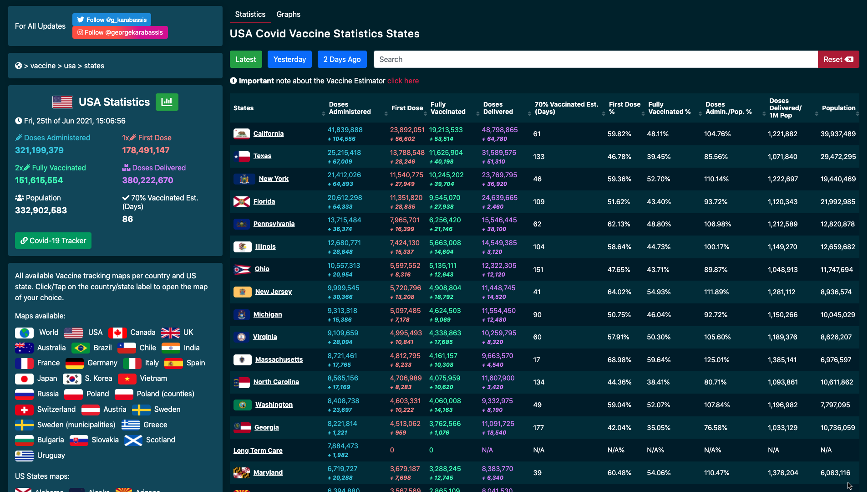The width and height of the screenshot is (868, 492).
Task: Open the Poland (counties) map label
Action: (166, 394)
